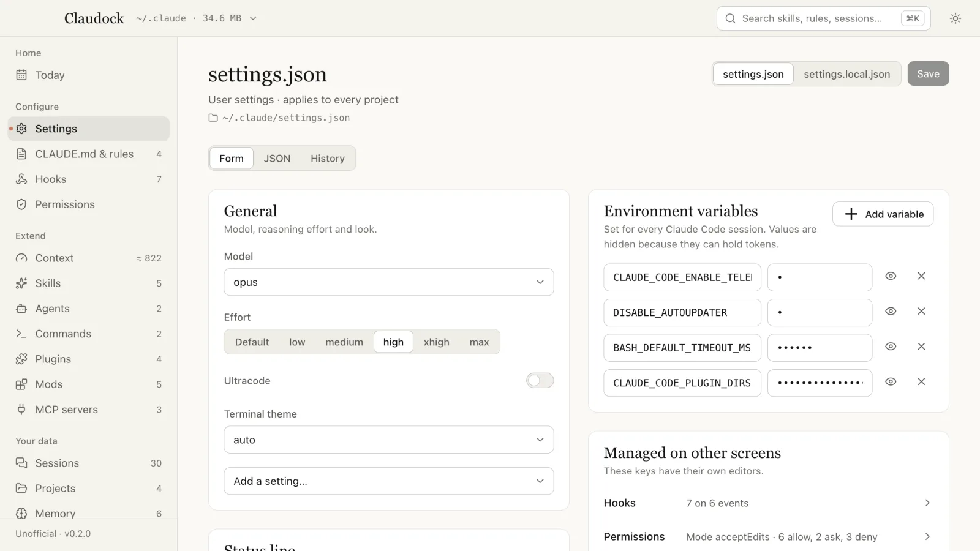Viewport: 980px width, 551px height.
Task: Click the Skills sparkle icon
Action: tap(21, 283)
